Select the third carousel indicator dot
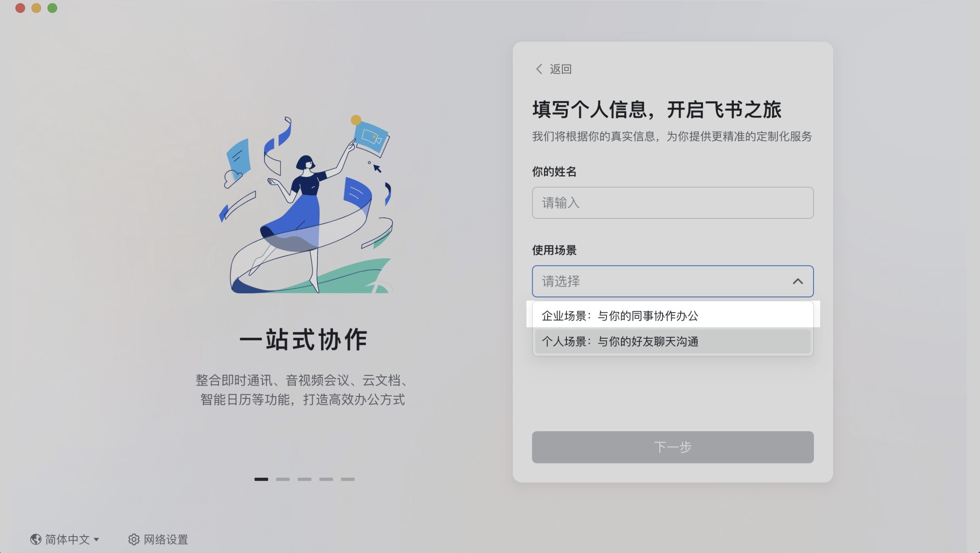 tap(305, 479)
